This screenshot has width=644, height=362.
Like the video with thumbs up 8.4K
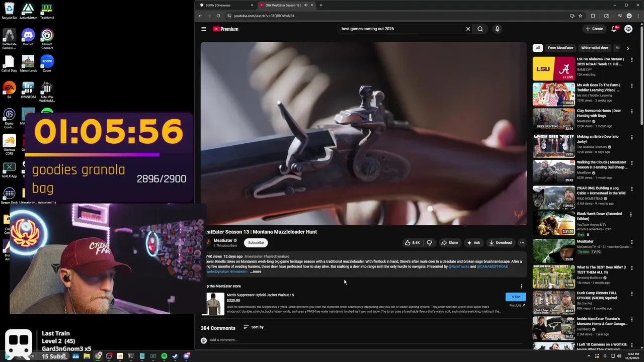[x=412, y=243]
